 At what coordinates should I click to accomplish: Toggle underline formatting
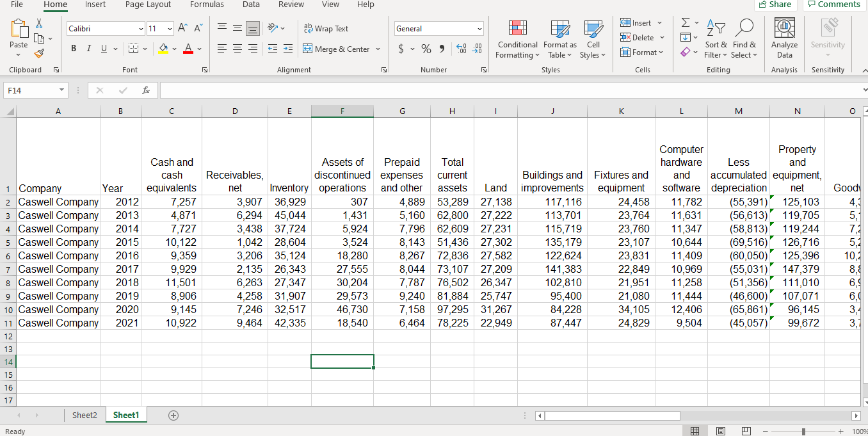click(x=102, y=48)
